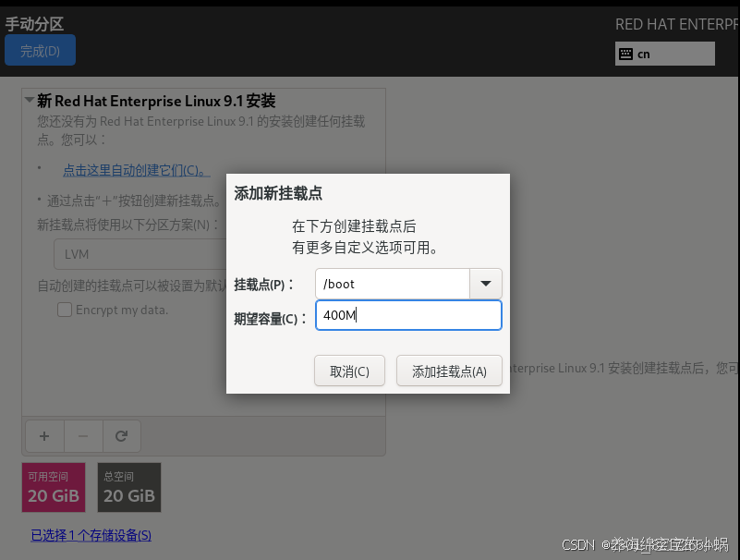The height and width of the screenshot is (560, 740).
Task: Click the text 有更多自定义选项可用。
Action: click(x=365, y=248)
